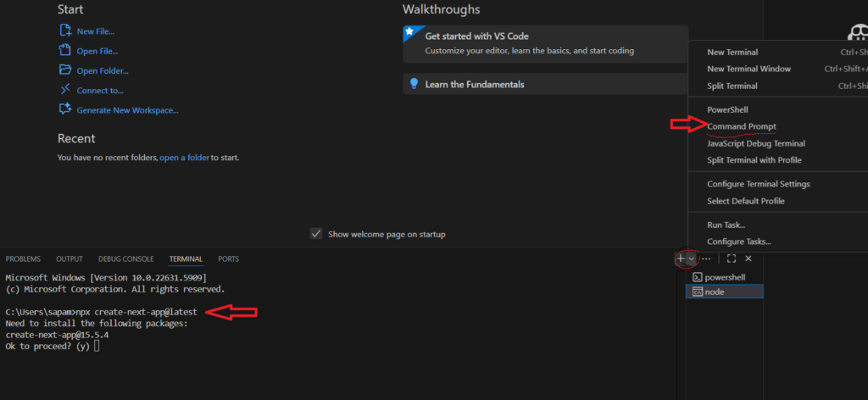Select Split Terminal with Profile

754,160
